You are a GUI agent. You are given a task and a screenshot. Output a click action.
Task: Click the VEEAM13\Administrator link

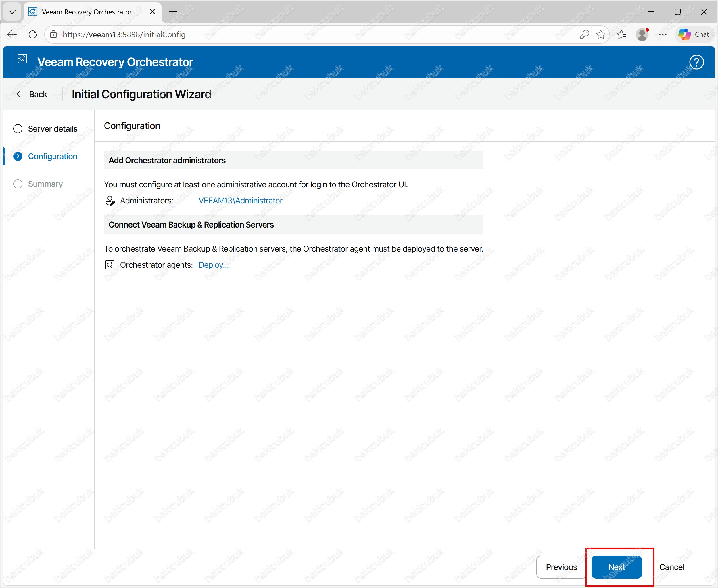coord(240,201)
